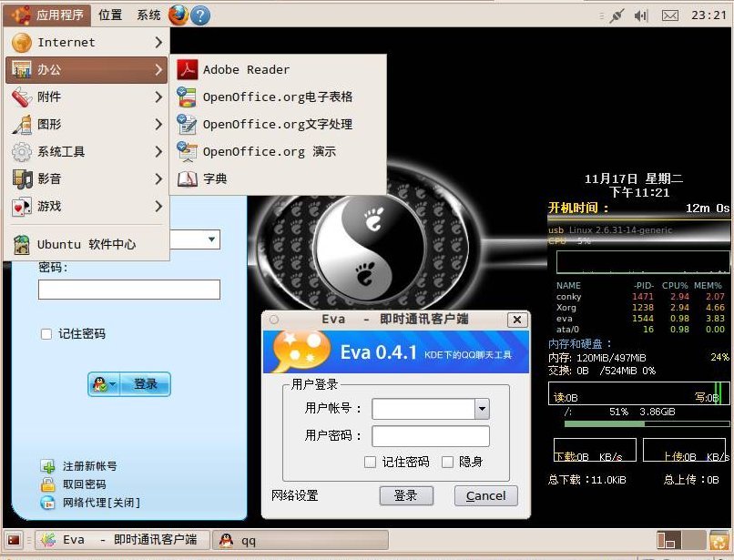The width and height of the screenshot is (734, 560).
Task: Check 记住密码 in the Eva dialog
Action: click(370, 463)
